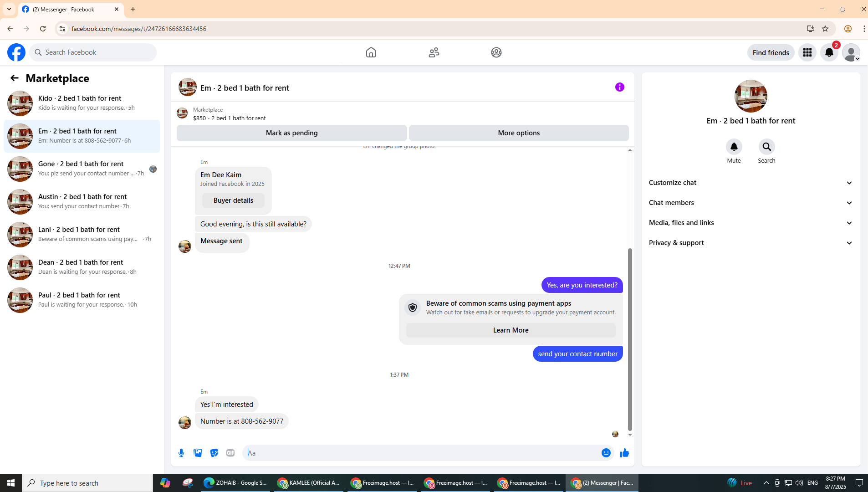Open Paul's 2 bed 1 bath chat
The height and width of the screenshot is (492, 868).
[82, 300]
